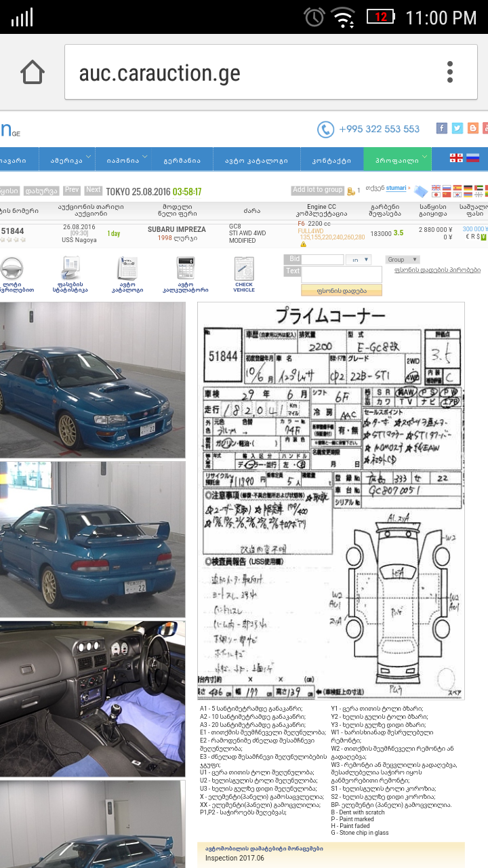488x868 pixels.
Task: Click the 300 000 ¥ average price link
Action: coord(474,229)
